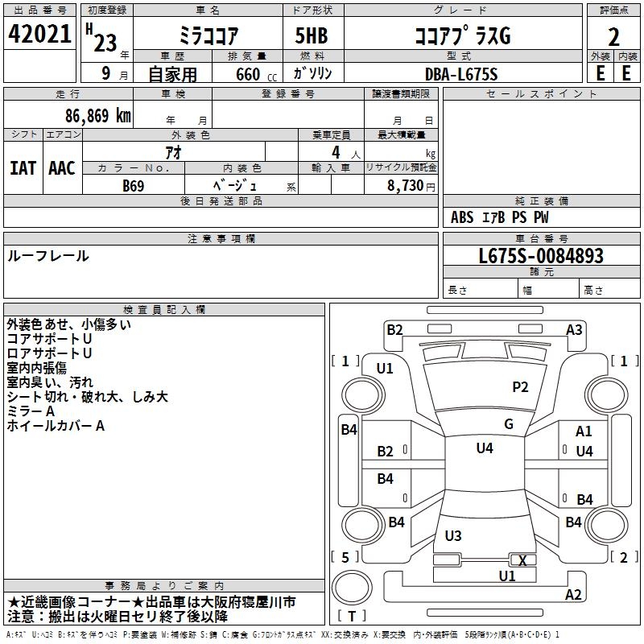Click the grade ココアプラスG
The height and width of the screenshot is (644, 644).
pyautogui.click(x=462, y=35)
